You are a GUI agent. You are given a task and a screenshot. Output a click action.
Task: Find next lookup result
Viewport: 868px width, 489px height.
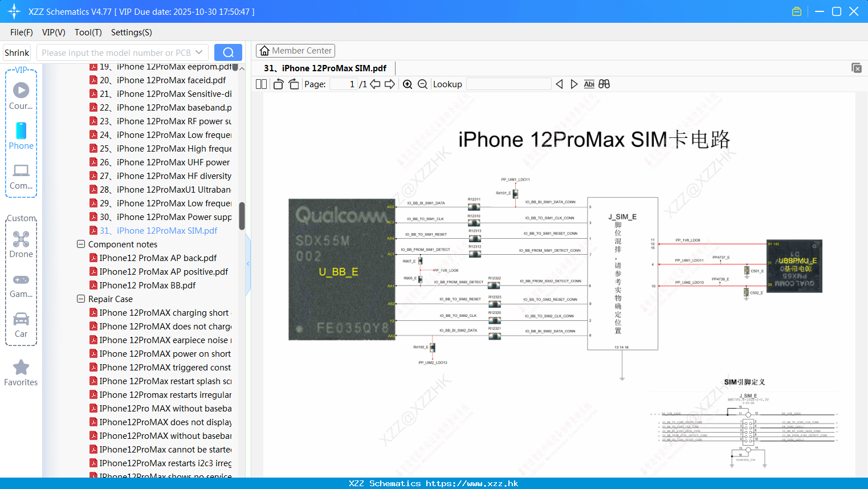574,84
